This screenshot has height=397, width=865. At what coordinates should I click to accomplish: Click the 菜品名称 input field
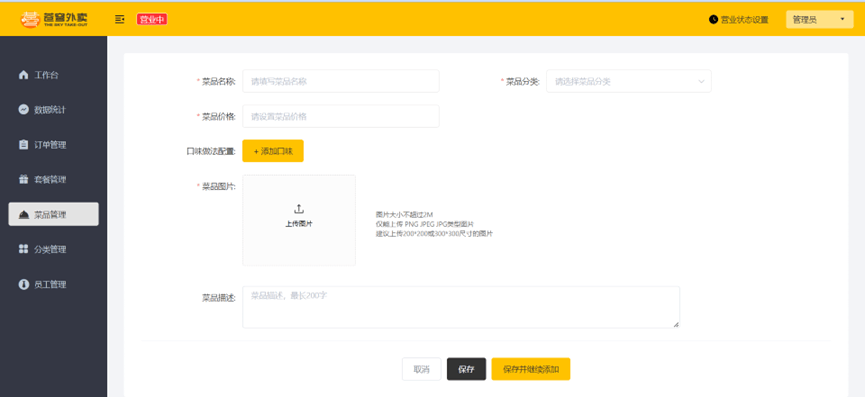coord(341,82)
